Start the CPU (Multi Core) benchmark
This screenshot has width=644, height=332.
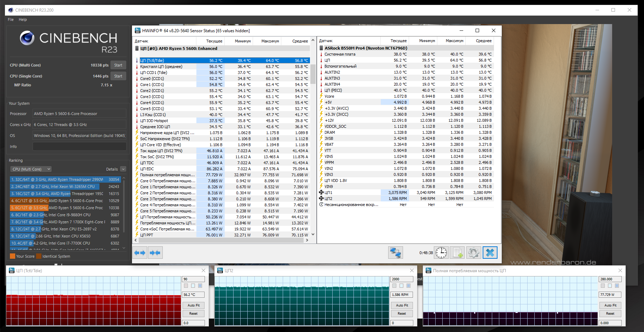tap(118, 65)
